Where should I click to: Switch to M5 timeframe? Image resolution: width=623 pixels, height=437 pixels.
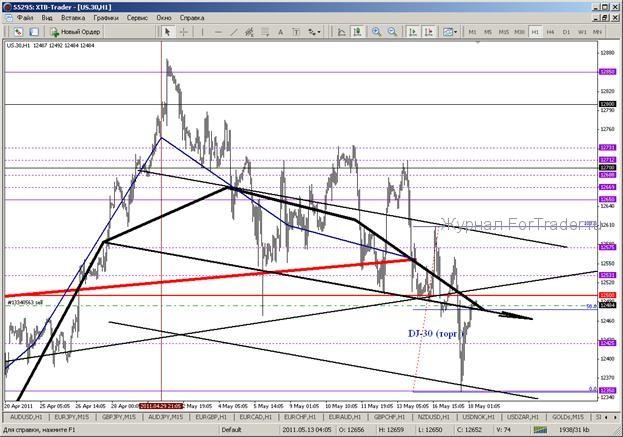pos(488,32)
